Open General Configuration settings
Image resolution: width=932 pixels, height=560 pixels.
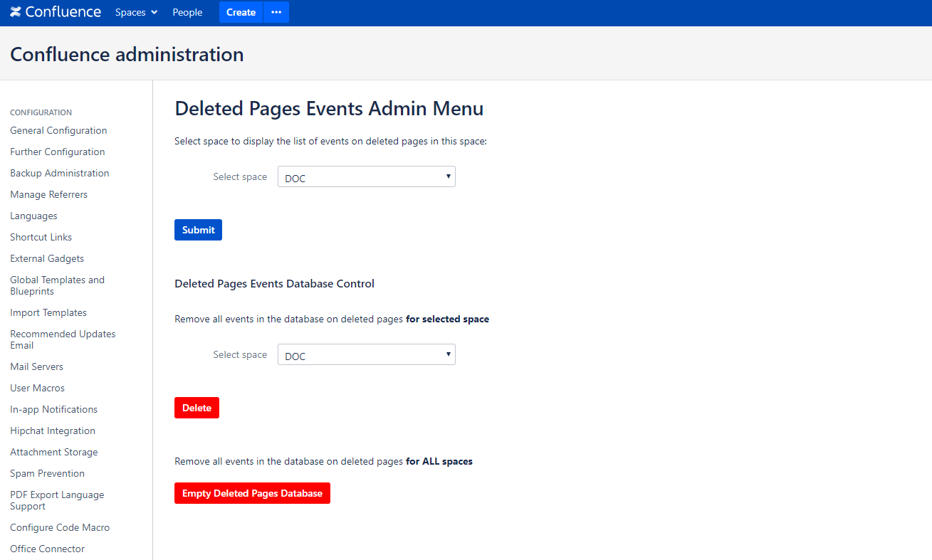point(58,130)
